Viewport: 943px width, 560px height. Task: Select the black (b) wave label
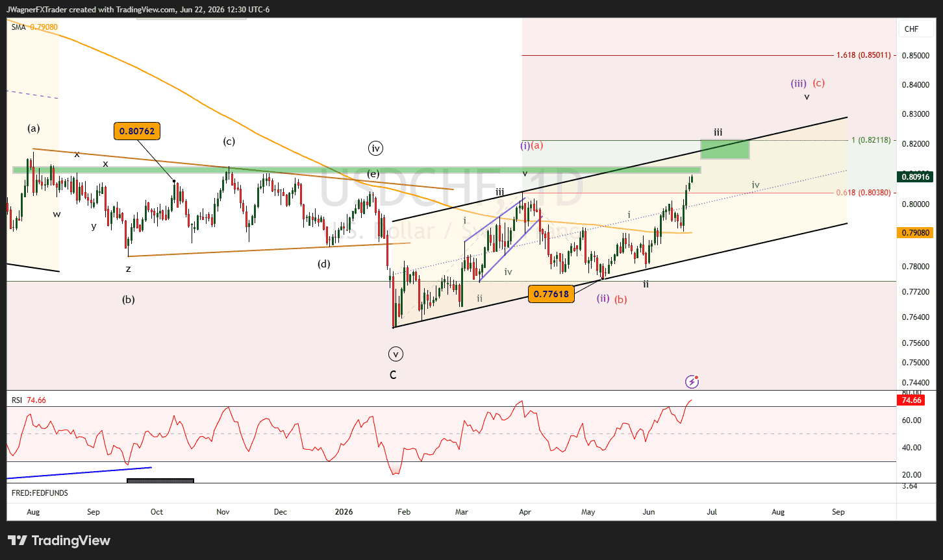[129, 300]
